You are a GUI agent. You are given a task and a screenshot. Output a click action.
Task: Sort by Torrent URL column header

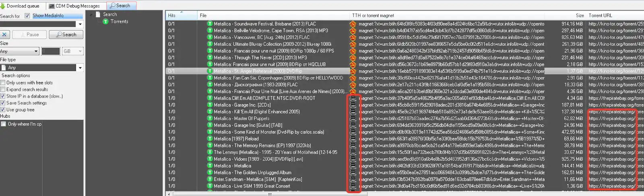615,15
